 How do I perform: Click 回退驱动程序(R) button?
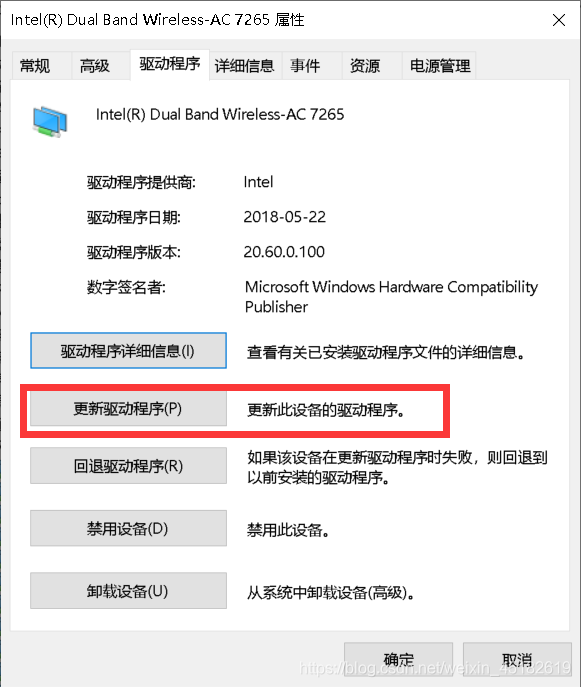click(x=128, y=466)
